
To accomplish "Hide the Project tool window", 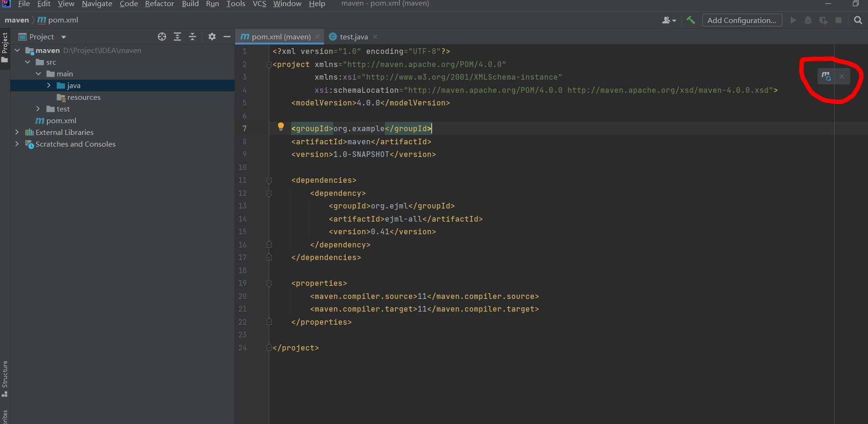I will point(227,37).
